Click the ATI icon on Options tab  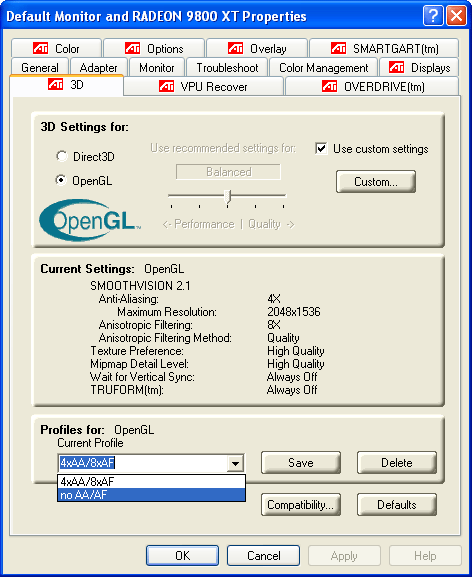pyautogui.click(x=132, y=48)
